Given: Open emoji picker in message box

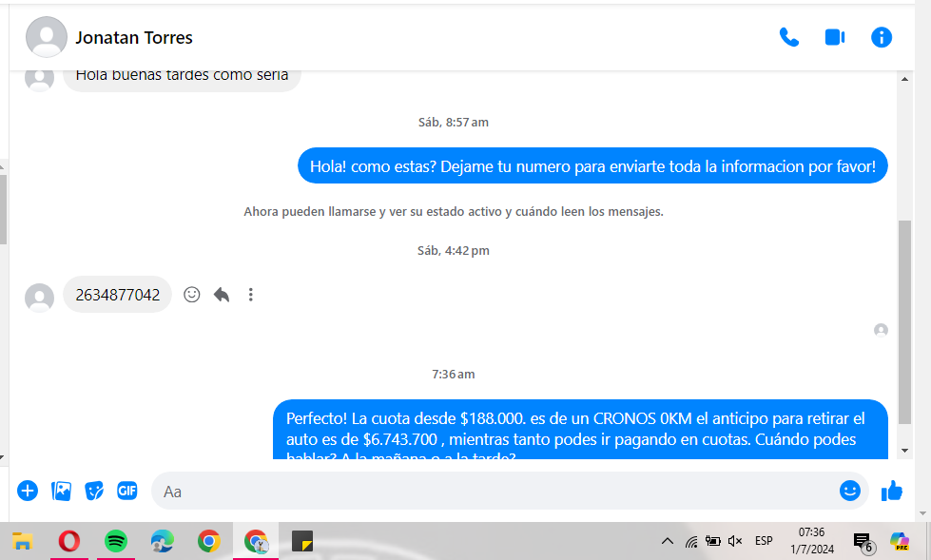Looking at the screenshot, I should [849, 491].
